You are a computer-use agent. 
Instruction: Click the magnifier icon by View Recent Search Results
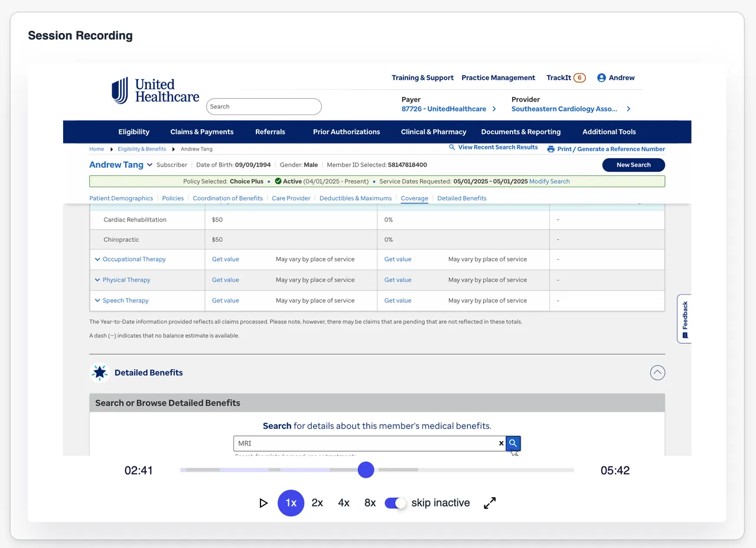tap(452, 147)
